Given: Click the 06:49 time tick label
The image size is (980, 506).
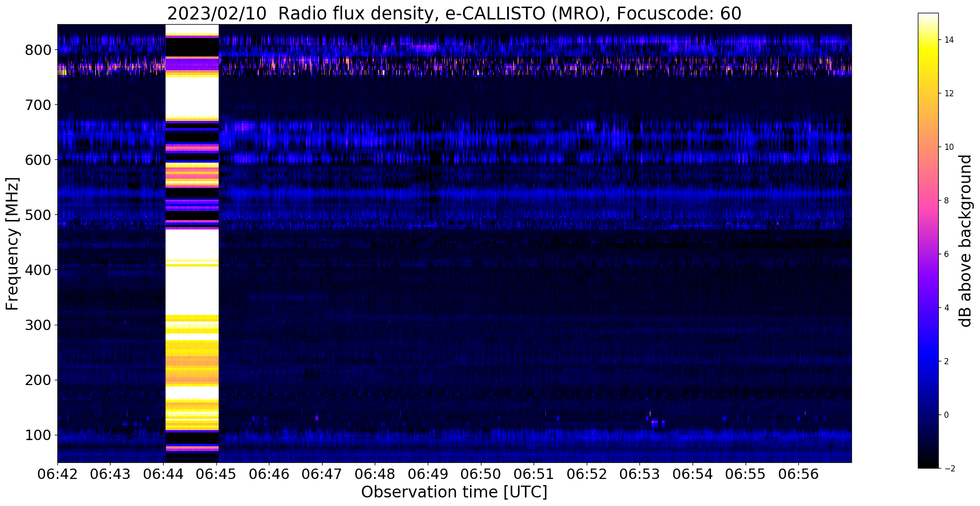Looking at the screenshot, I should (428, 474).
